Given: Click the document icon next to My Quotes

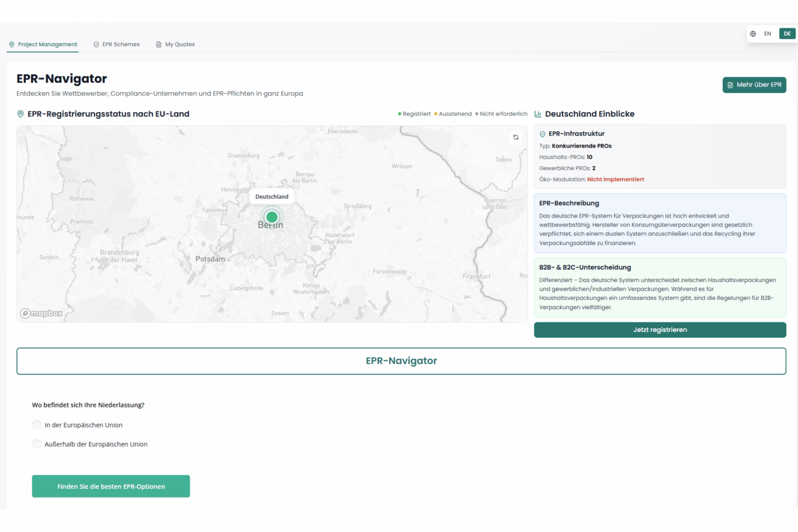Looking at the screenshot, I should (158, 44).
